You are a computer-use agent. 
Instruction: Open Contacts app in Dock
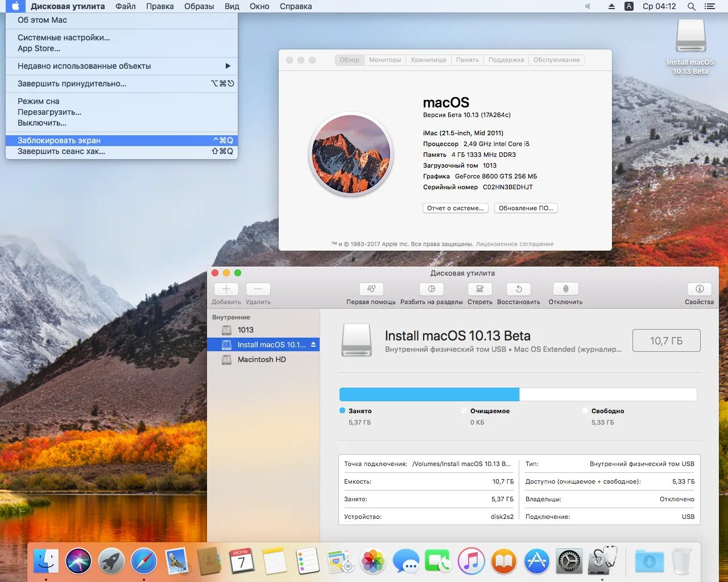tap(209, 562)
